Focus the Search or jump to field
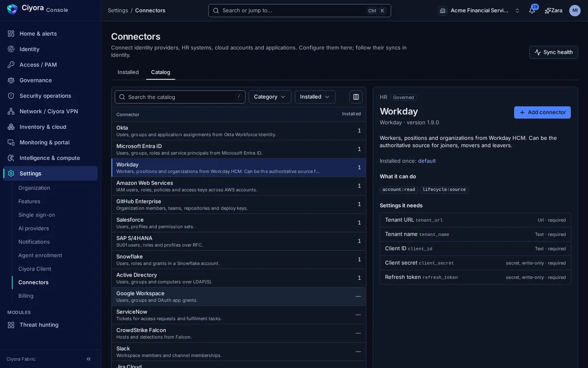 [299, 10]
